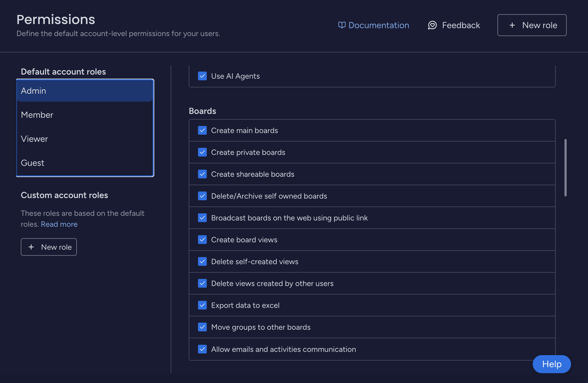The width and height of the screenshot is (588, 383).
Task: Click the plus icon under Custom account roles
Action: point(31,247)
